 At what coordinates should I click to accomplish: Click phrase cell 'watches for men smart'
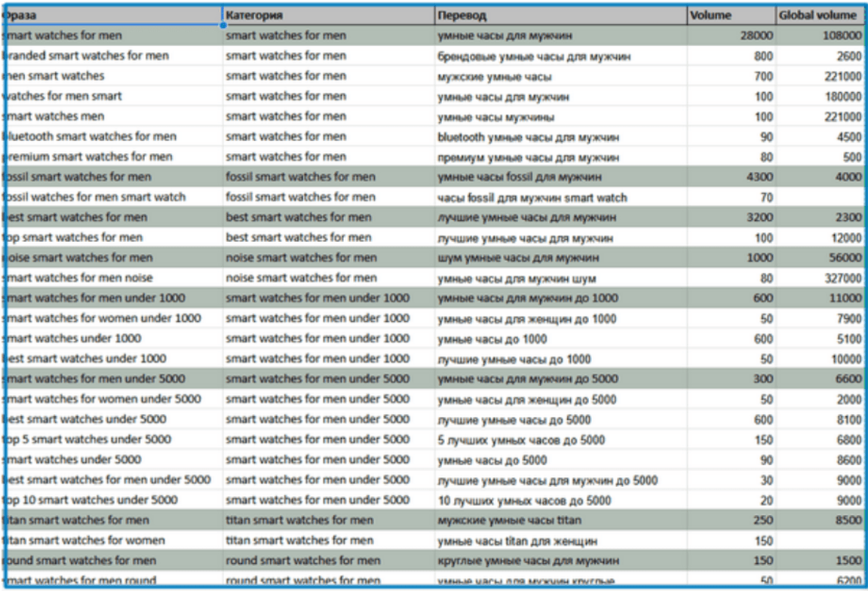click(x=113, y=96)
